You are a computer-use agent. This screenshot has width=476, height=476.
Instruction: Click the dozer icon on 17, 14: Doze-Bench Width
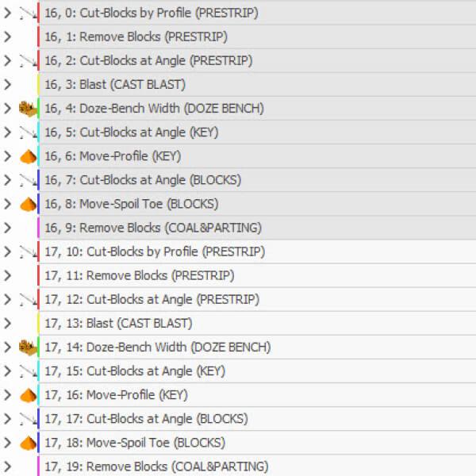pyautogui.click(x=27, y=347)
